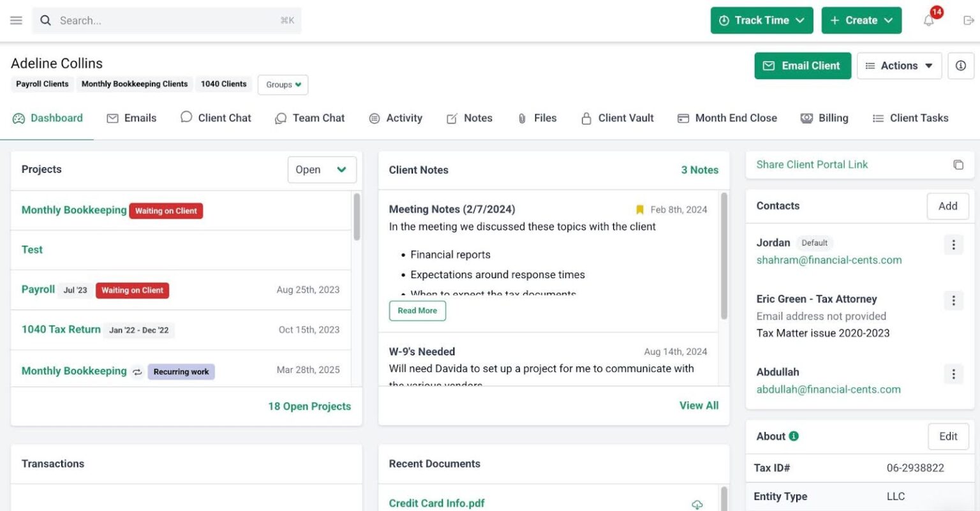Open the Projects status filter dropdown
This screenshot has width=980, height=511.
pyautogui.click(x=322, y=170)
